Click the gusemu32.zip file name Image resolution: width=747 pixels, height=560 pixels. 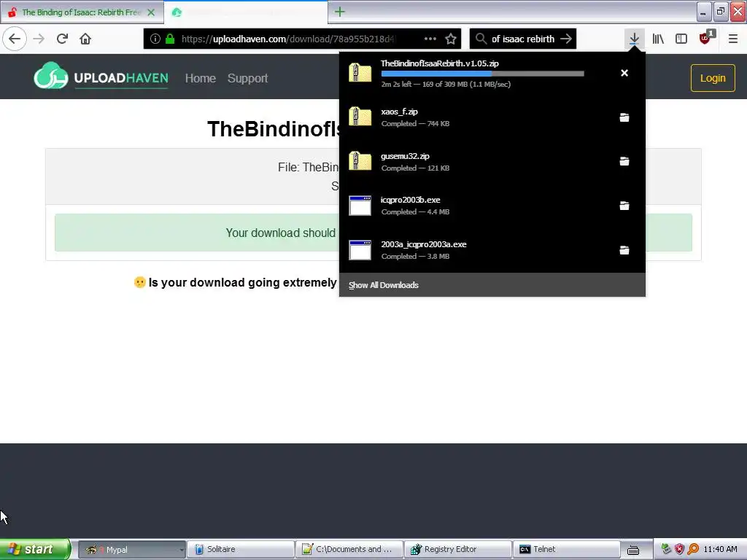click(405, 156)
